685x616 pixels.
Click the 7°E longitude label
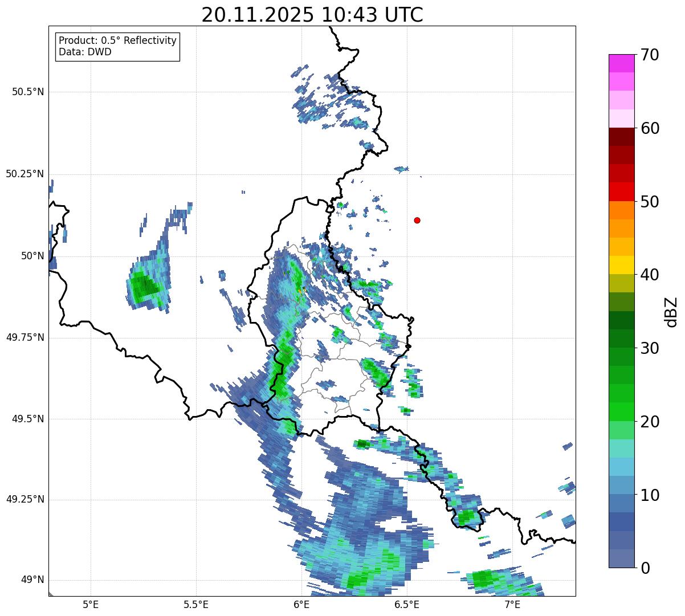click(512, 605)
